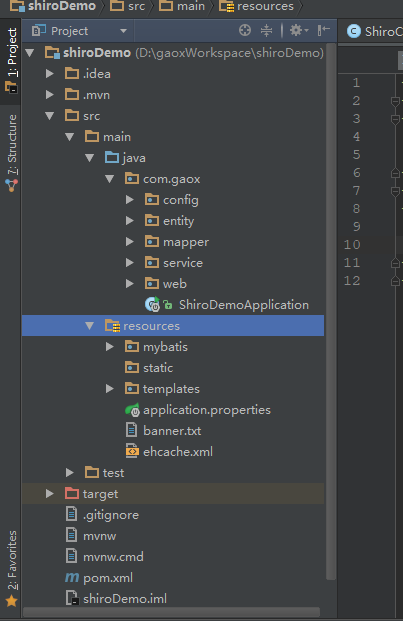Collapse the shiroDemo root project node
This screenshot has height=621, width=403.
(30, 53)
